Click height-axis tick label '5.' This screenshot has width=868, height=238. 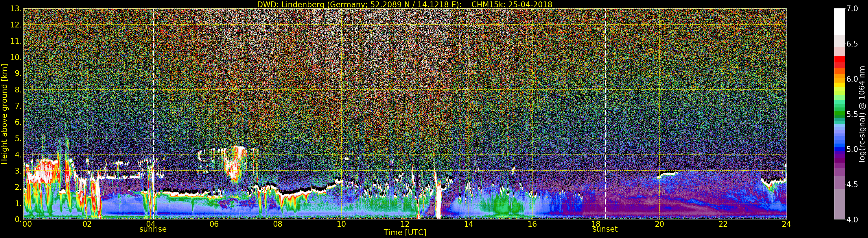[x=18, y=138]
